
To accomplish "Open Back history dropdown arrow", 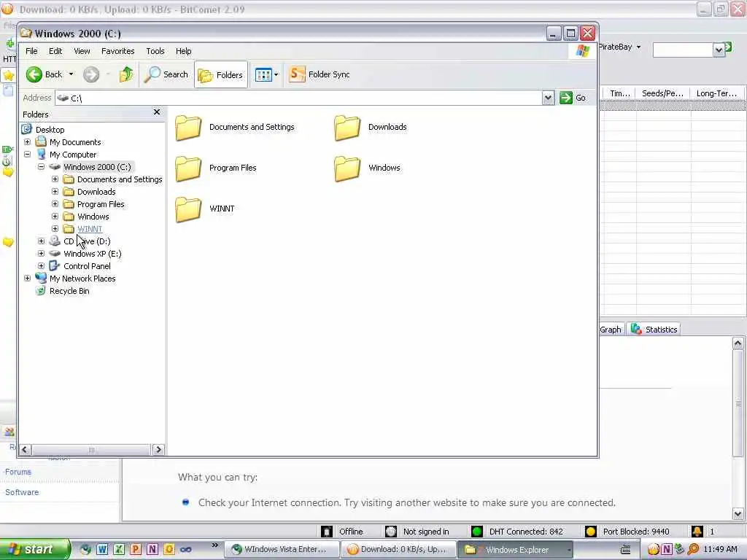I will tap(71, 74).
